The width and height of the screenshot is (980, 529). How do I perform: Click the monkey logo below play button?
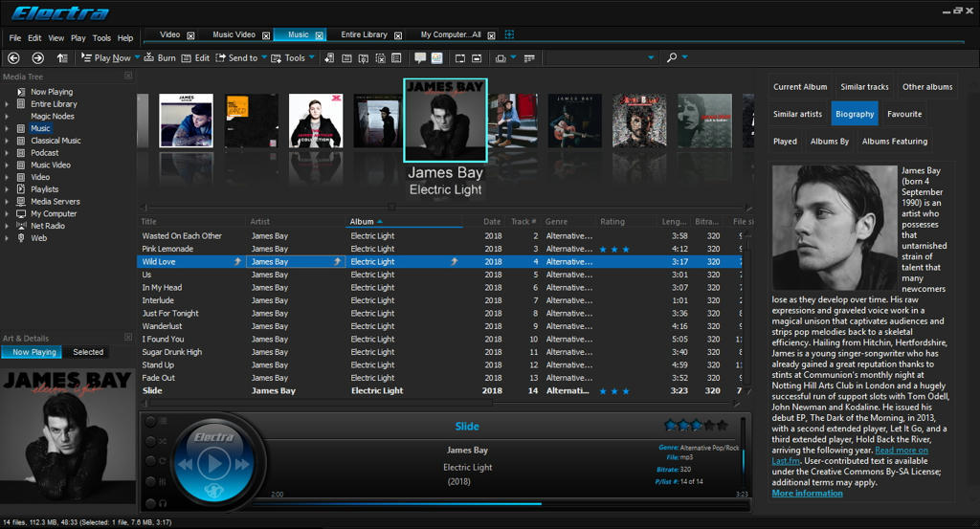point(213,491)
